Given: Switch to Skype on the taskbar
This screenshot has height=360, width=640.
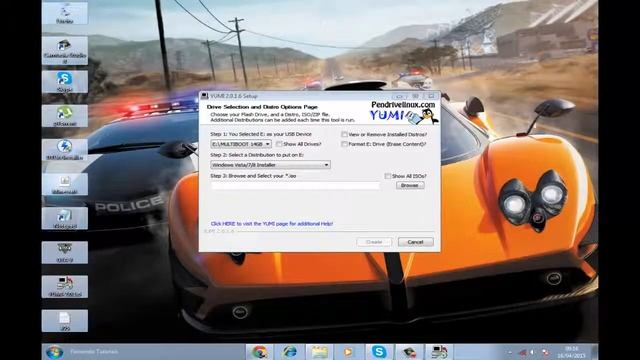Looking at the screenshot, I should (379, 352).
